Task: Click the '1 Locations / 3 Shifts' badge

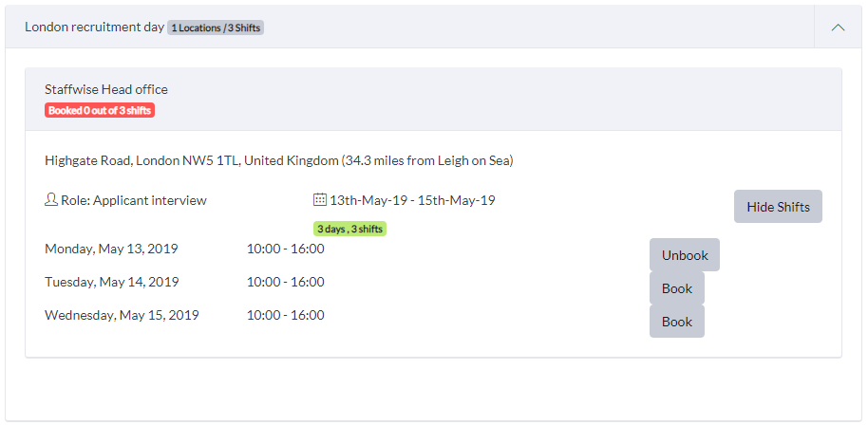Action: [216, 28]
